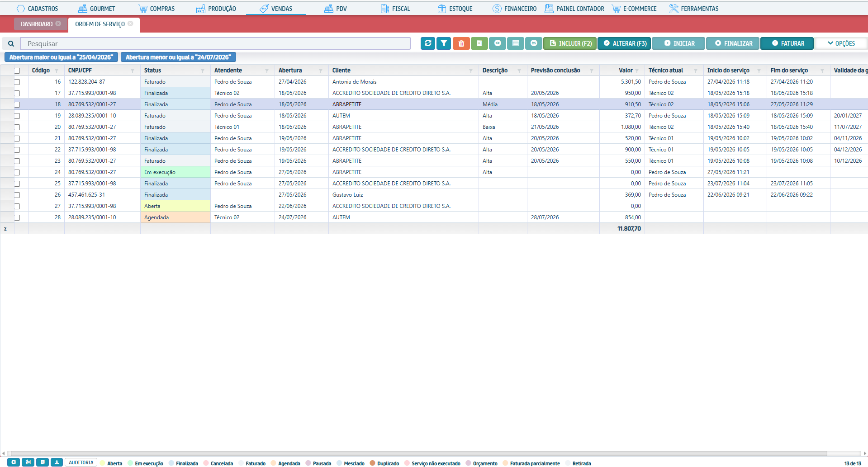Click the Aberta status legend swatch
This screenshot has height=467, width=868.
click(103, 463)
